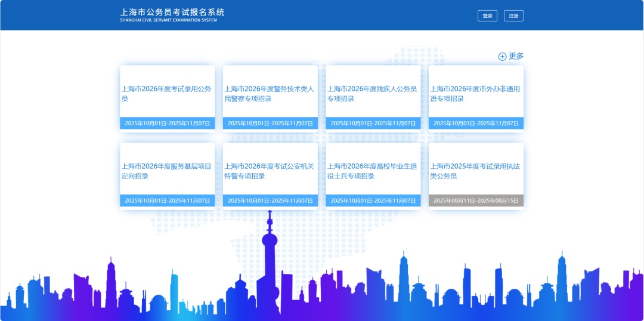Click the 注册 register button

click(513, 16)
